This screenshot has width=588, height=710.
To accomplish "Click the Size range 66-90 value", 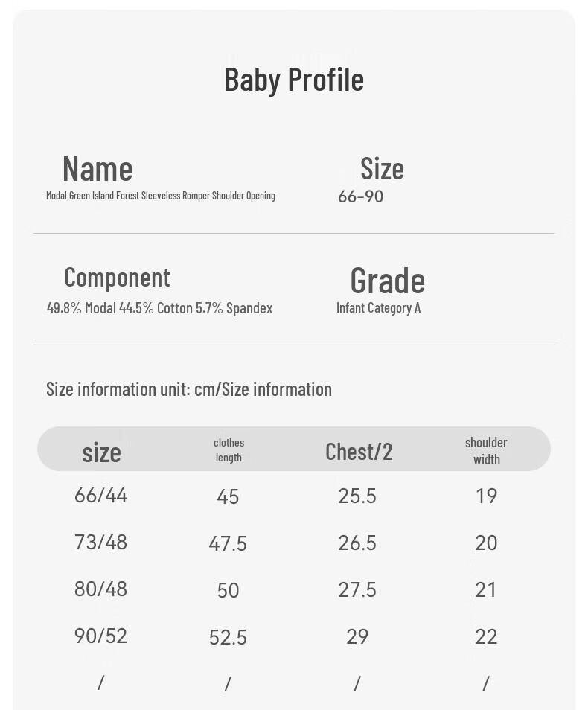I will [360, 196].
